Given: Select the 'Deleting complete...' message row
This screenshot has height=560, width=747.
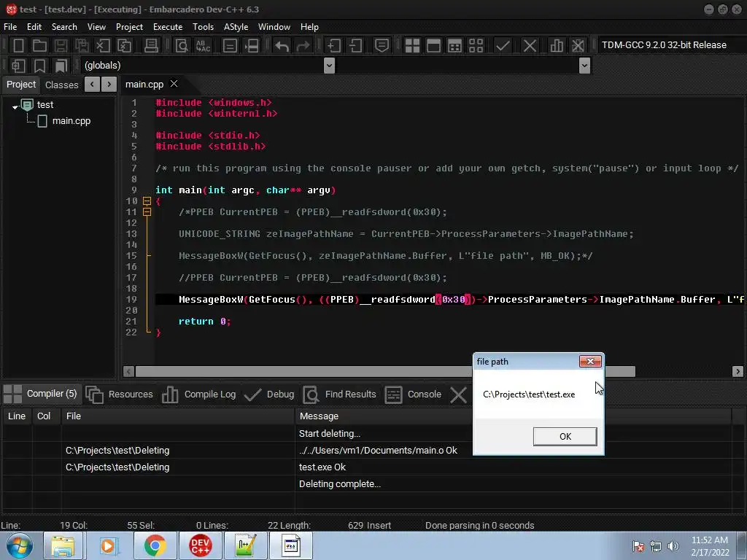Looking at the screenshot, I should (x=367, y=484).
